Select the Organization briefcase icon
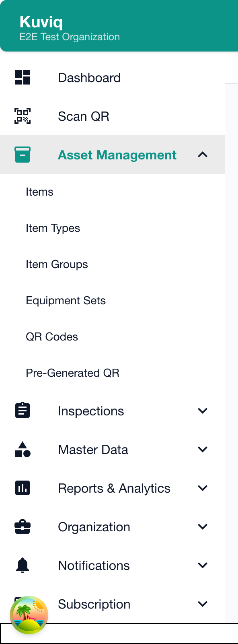 tap(22, 526)
